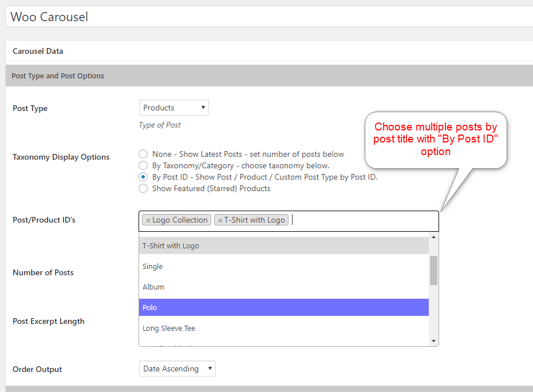
Task: Remove the T-Shirt with Logo tag
Action: coord(220,220)
